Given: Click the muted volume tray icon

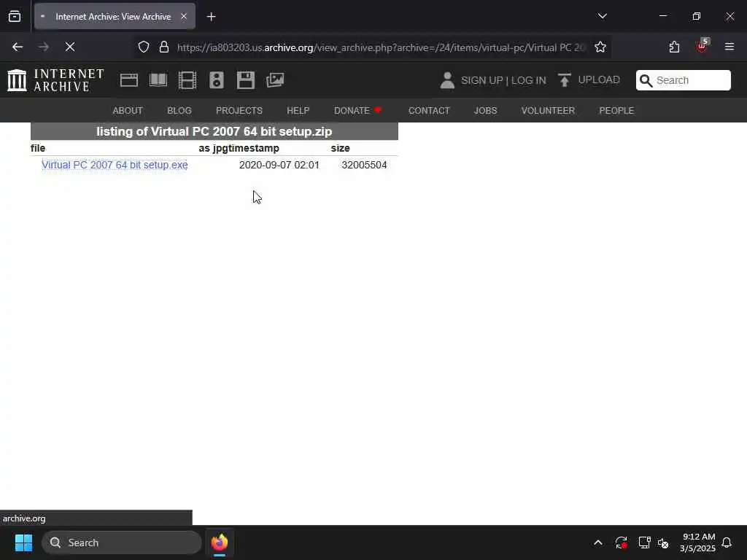Looking at the screenshot, I should pyautogui.click(x=663, y=542).
